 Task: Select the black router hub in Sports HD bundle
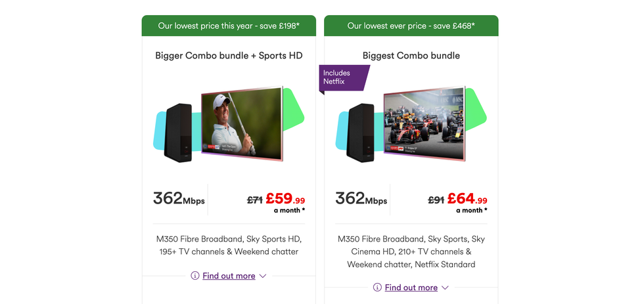(x=178, y=132)
